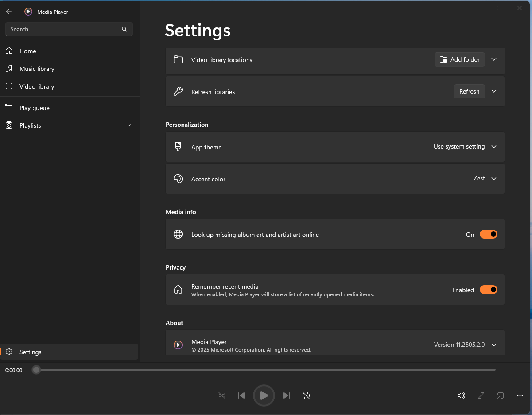Open more options ellipsis menu
Screen dimensions: 532x415
tap(520, 395)
